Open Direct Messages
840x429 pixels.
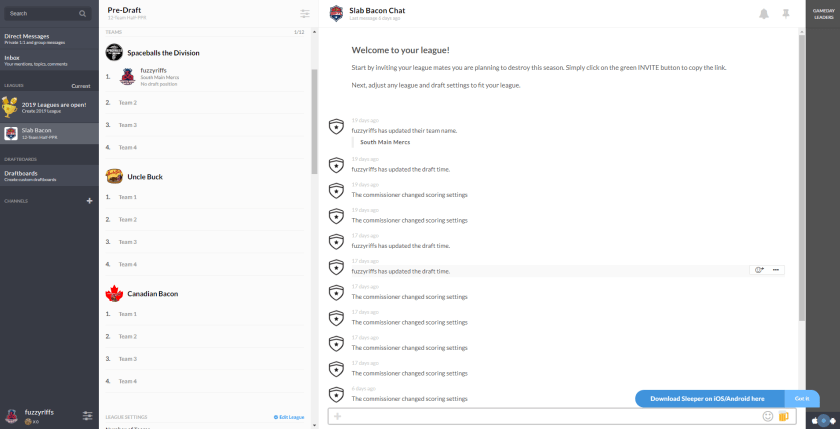(49, 38)
